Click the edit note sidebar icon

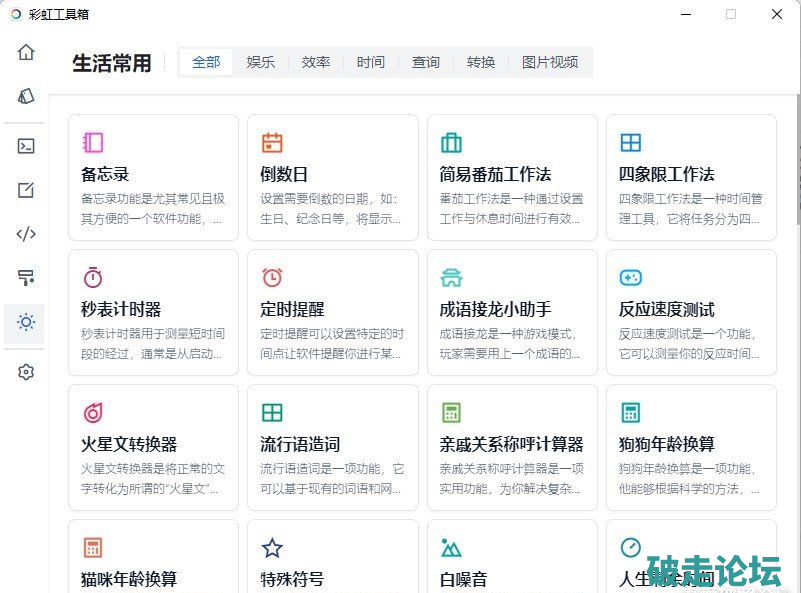(26, 190)
